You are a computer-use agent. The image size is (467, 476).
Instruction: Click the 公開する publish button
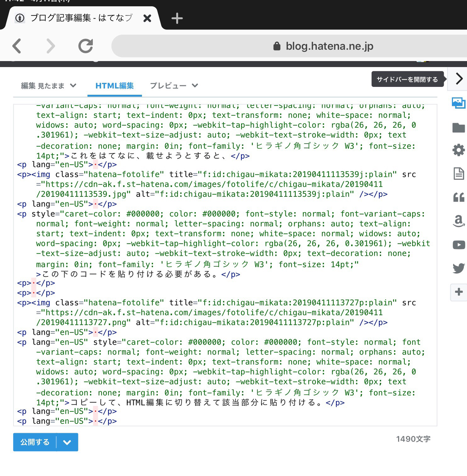click(35, 442)
